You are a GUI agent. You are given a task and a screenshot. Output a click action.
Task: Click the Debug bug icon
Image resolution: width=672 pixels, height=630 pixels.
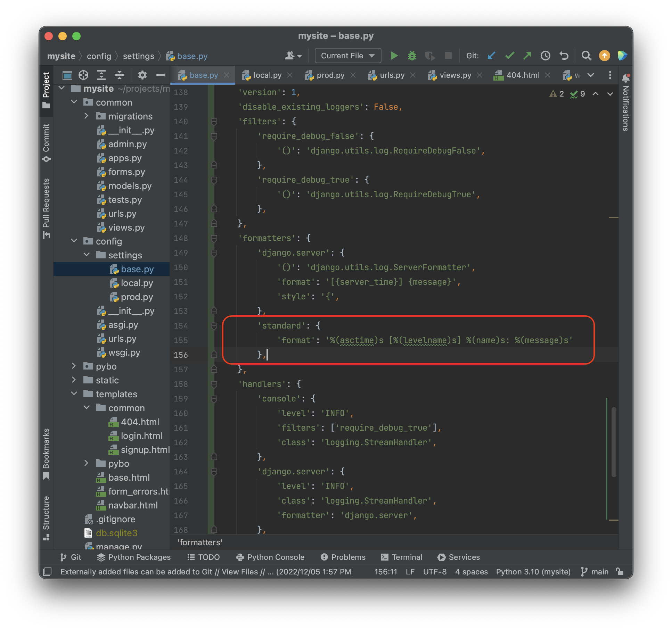point(412,56)
